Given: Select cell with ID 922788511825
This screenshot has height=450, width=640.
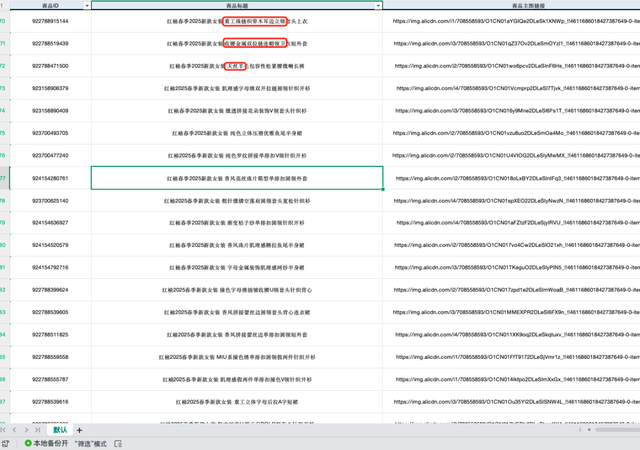Looking at the screenshot, I should coord(50,335).
